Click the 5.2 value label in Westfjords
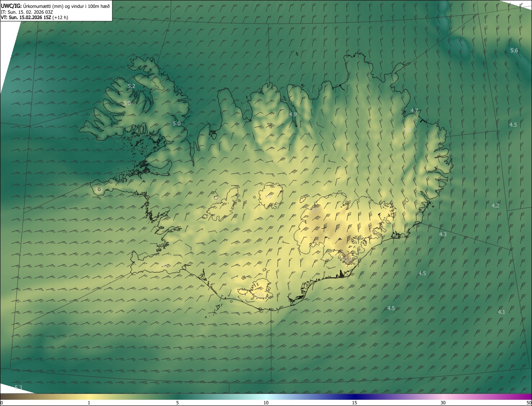The height and width of the screenshot is (406, 532). tap(131, 86)
